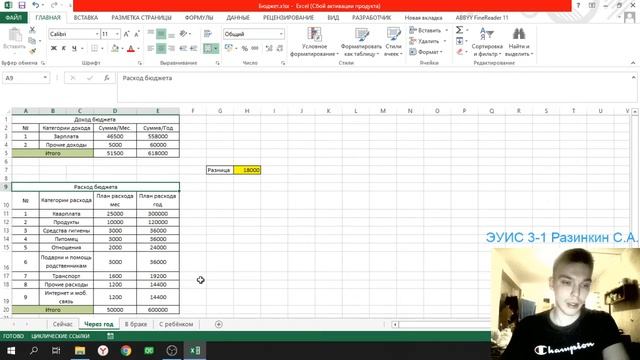Viewport: 640px width, 360px height.
Task: Align text left in alignment group
Action: coord(151,49)
